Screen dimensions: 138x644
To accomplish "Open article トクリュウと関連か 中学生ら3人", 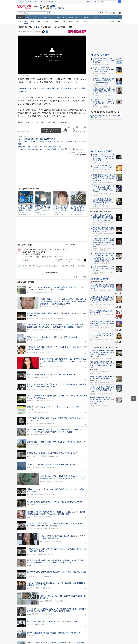I will point(56,289).
